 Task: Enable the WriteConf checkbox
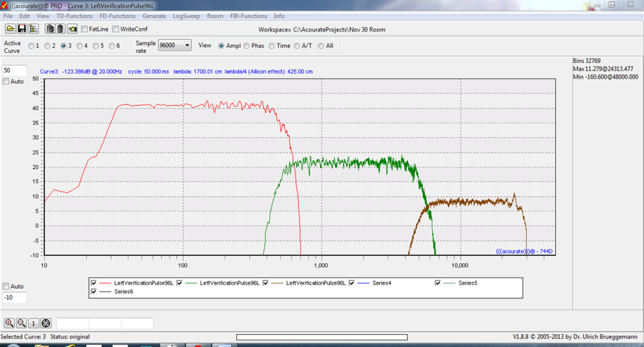[116, 29]
